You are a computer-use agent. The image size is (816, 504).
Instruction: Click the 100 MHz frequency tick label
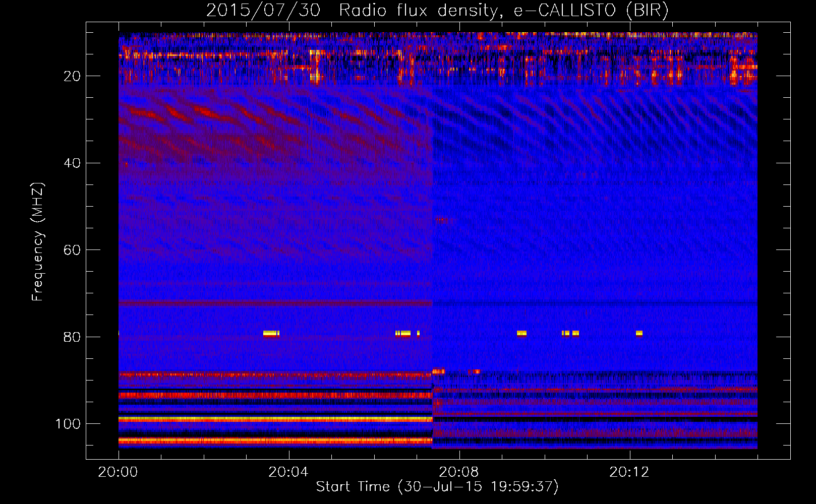(68, 424)
